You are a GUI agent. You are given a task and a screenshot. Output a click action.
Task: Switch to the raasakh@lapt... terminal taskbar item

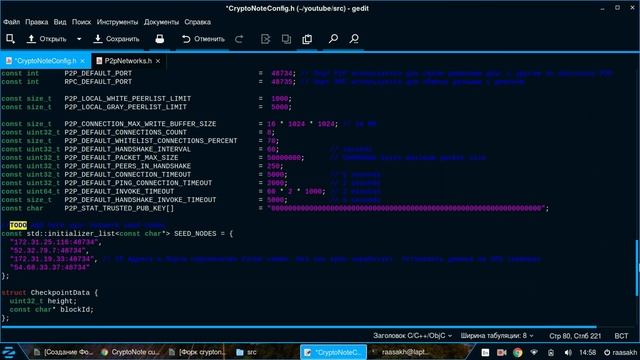tap(401, 352)
